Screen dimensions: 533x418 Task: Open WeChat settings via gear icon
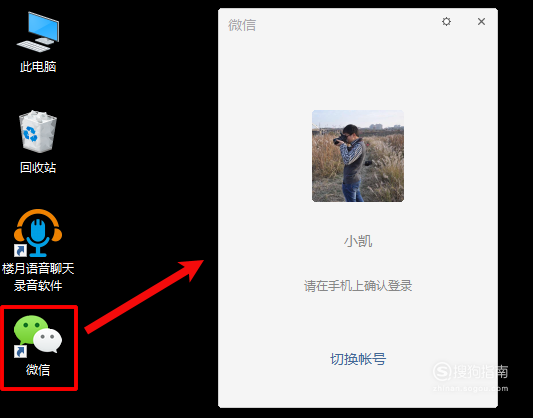tap(446, 22)
